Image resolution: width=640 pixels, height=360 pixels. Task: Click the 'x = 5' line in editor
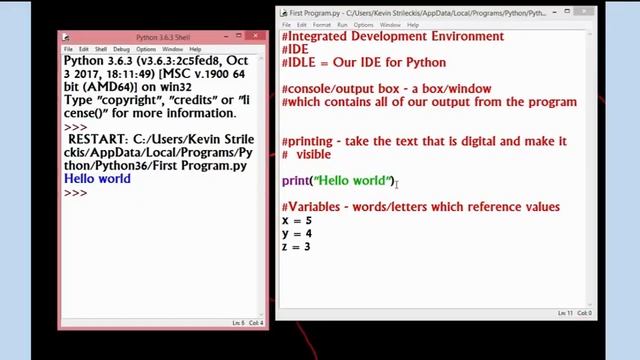pos(297,220)
